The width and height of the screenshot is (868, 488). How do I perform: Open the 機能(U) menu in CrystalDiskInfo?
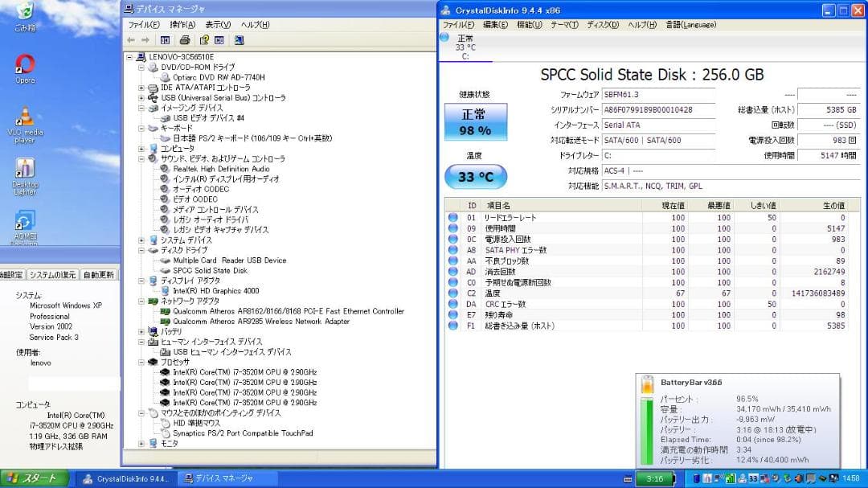529,25
